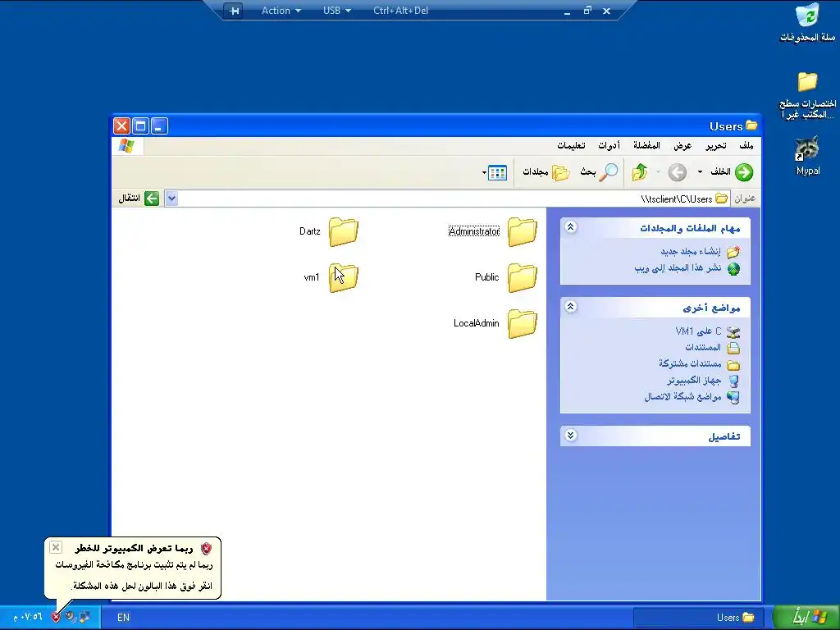This screenshot has width=840, height=630.
Task: Expand the Details panel
Action: click(571, 435)
